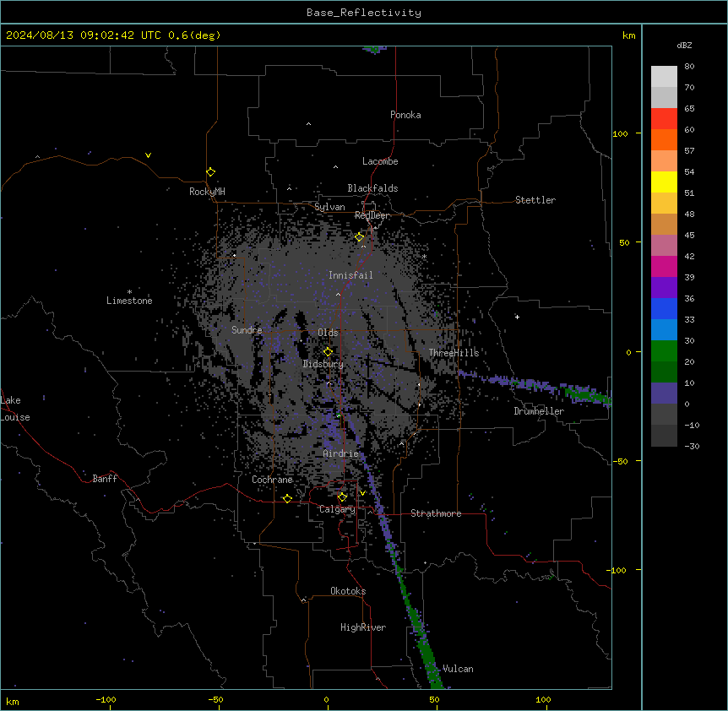Click the green 20-30 dBZ legend swatch
Image resolution: width=728 pixels, height=711 pixels.
664,351
